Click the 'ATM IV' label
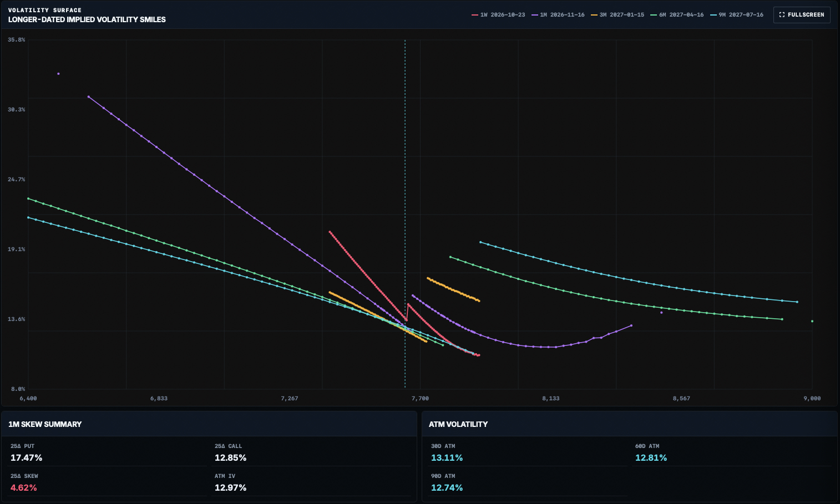 point(225,476)
